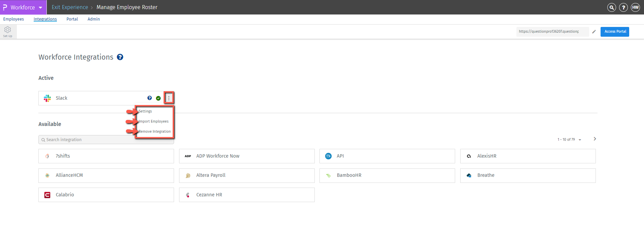The width and height of the screenshot is (644, 227).
Task: Select Remove Integration from Slack menu
Action: pyautogui.click(x=155, y=131)
